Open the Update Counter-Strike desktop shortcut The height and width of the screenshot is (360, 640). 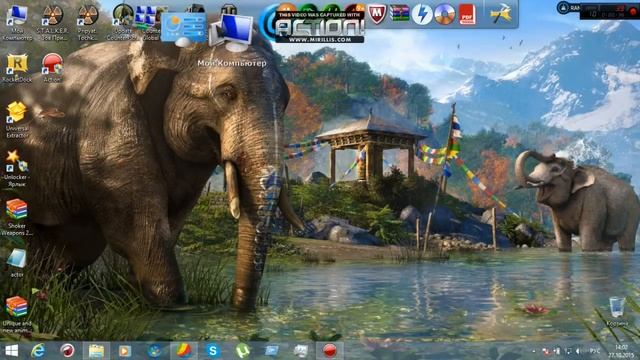click(x=122, y=23)
